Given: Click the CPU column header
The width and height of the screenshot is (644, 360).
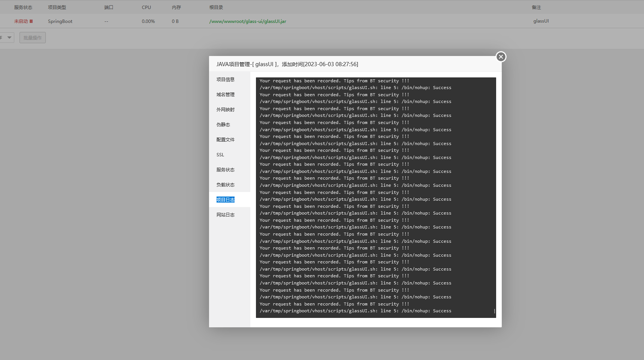Looking at the screenshot, I should (x=146, y=8).
